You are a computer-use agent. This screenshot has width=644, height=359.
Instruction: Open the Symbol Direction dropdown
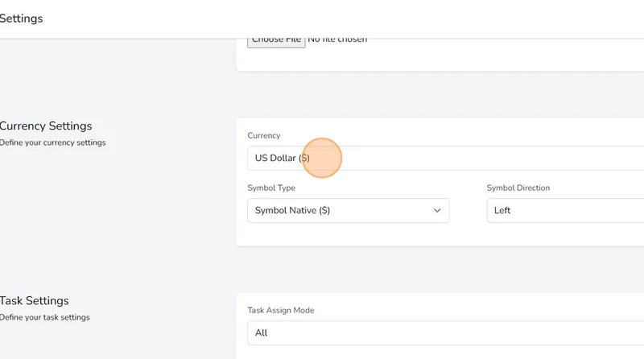tap(563, 211)
